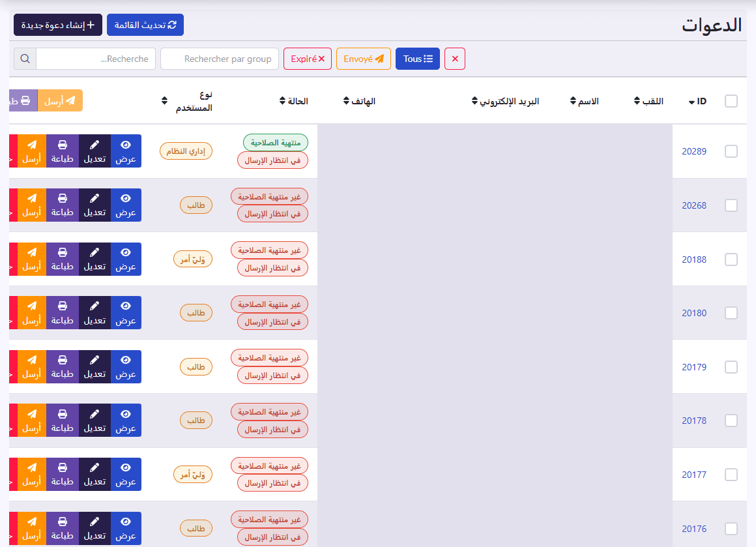Sort the table by ID column
Screen dimensions: 756x547
click(697, 101)
